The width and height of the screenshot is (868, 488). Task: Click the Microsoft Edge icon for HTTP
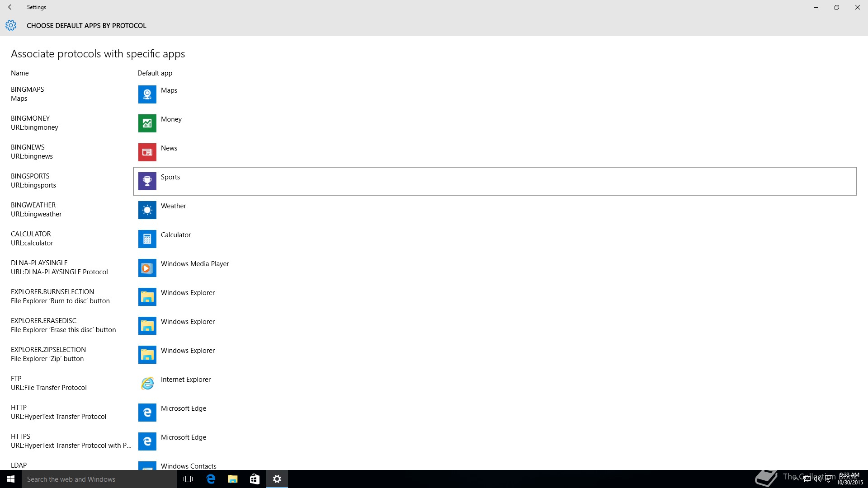pyautogui.click(x=147, y=413)
